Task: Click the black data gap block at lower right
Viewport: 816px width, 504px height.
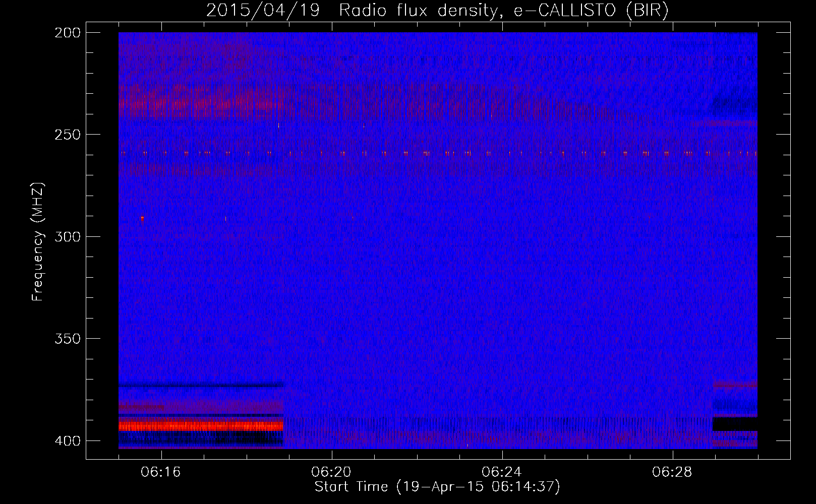Action: [735, 424]
